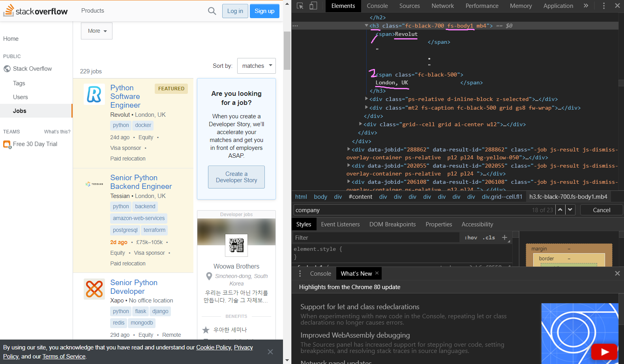Click the Log in button

(x=235, y=11)
